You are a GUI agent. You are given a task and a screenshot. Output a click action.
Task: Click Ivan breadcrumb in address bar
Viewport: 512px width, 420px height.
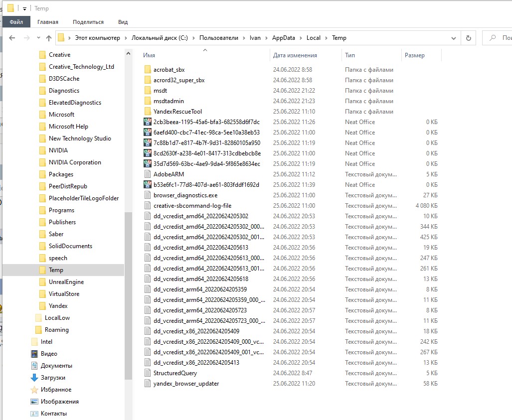point(255,38)
